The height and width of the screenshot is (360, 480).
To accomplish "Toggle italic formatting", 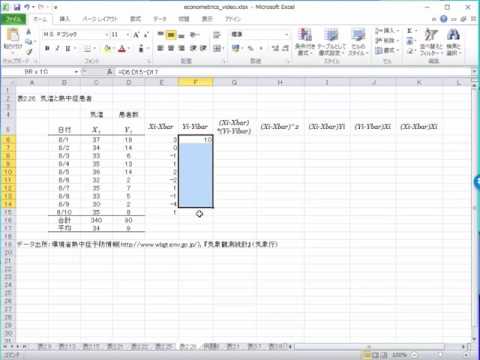I will [57, 49].
